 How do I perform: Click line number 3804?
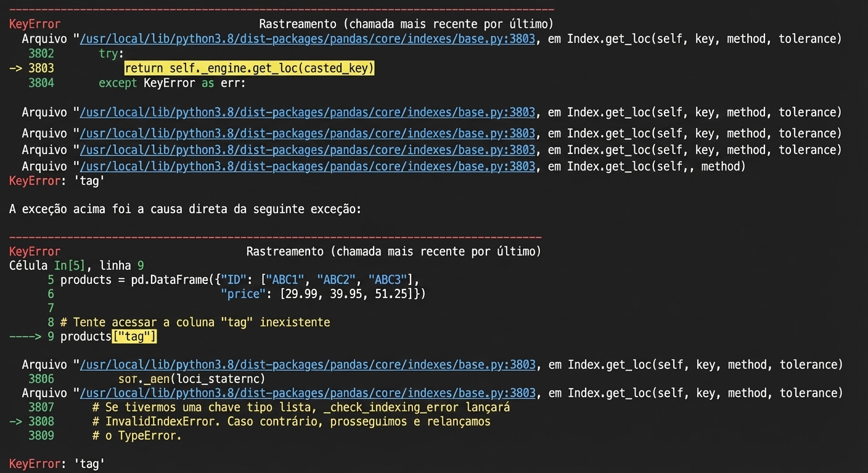41,83
